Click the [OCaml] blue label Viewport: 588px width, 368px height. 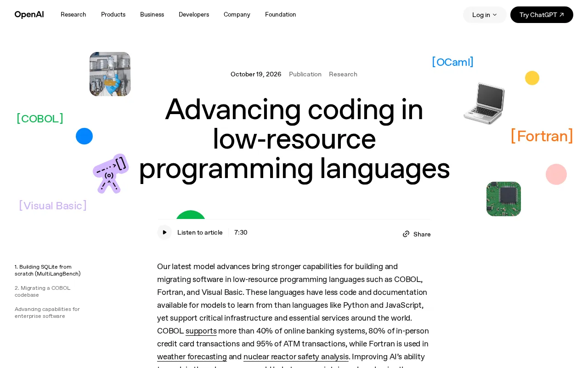coord(452,62)
